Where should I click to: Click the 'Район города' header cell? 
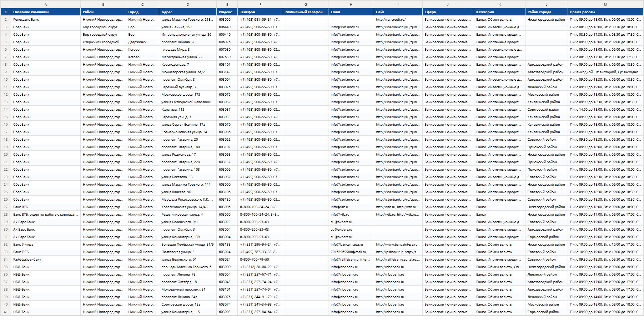point(547,12)
